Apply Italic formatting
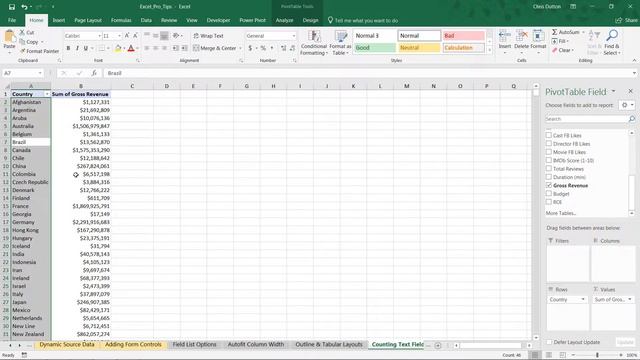 (x=77, y=48)
